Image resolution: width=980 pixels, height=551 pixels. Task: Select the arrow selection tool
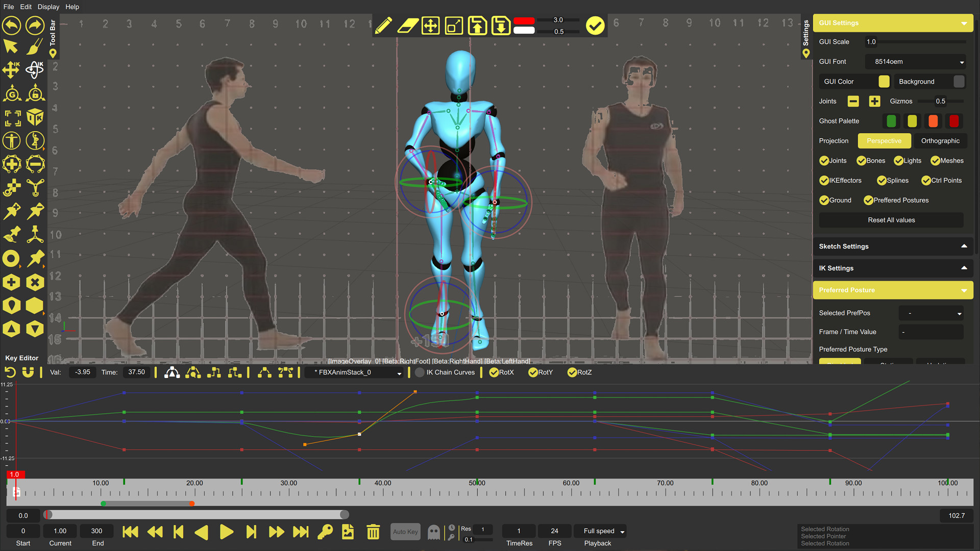11,46
